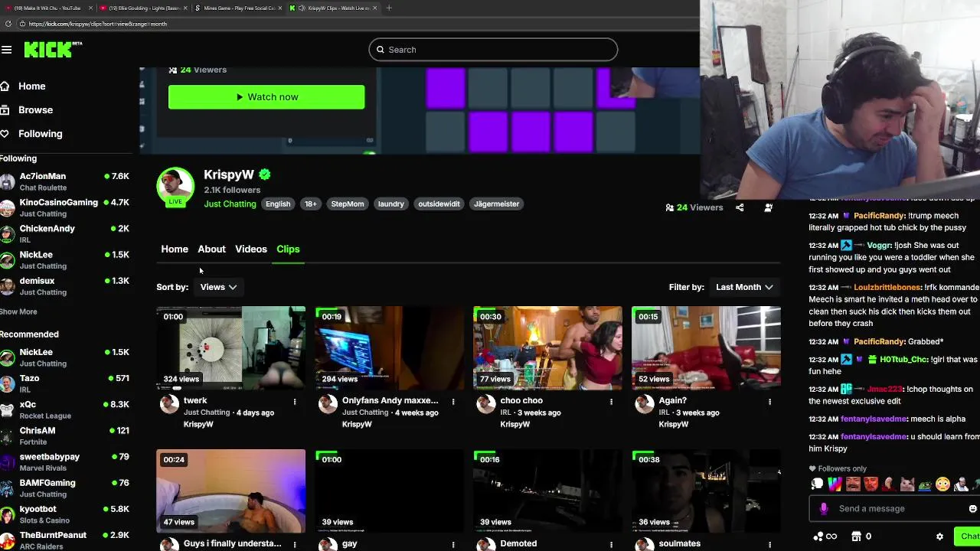980x551 pixels.
Task: Go to Browse in sidebar
Action: point(36,110)
